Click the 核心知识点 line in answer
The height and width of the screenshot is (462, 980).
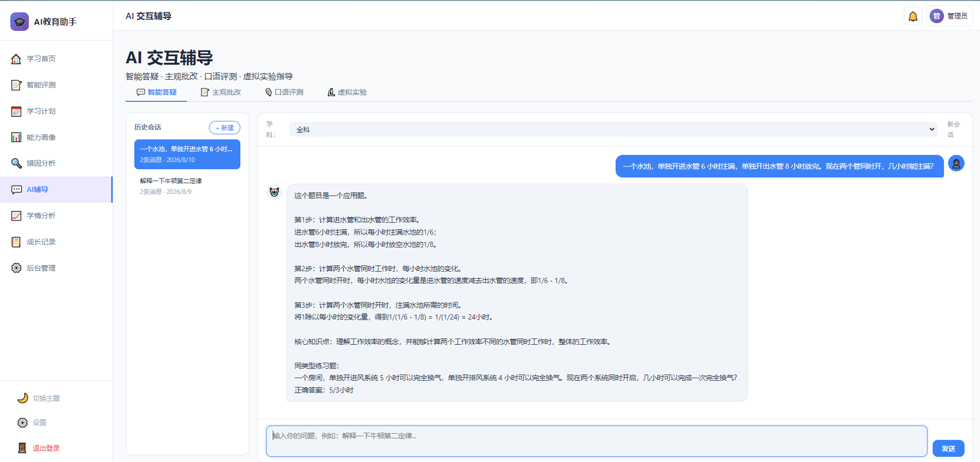coord(453,342)
